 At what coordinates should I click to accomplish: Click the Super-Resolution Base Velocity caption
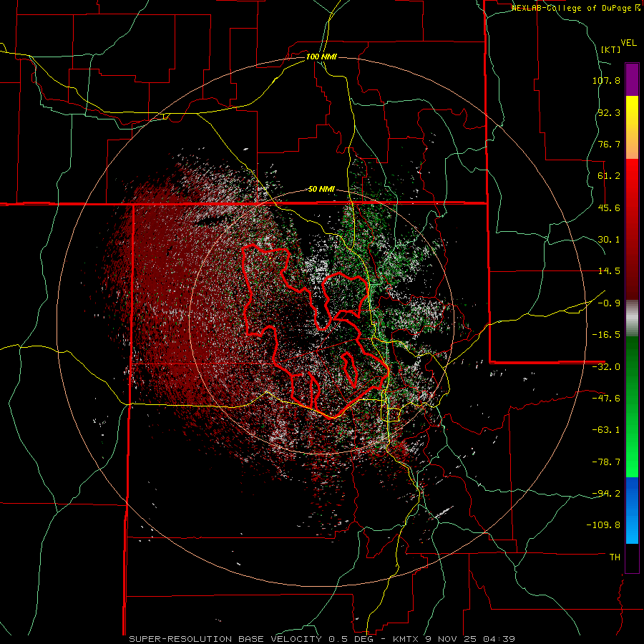pos(322,639)
